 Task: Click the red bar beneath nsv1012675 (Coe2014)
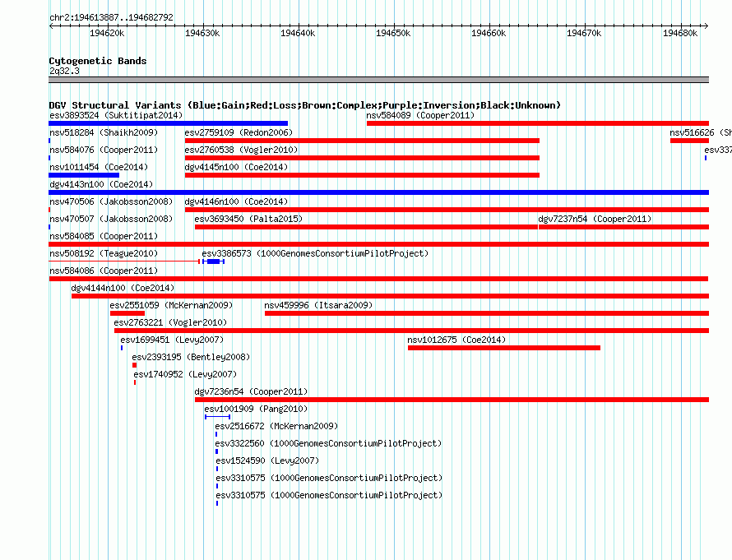point(504,348)
